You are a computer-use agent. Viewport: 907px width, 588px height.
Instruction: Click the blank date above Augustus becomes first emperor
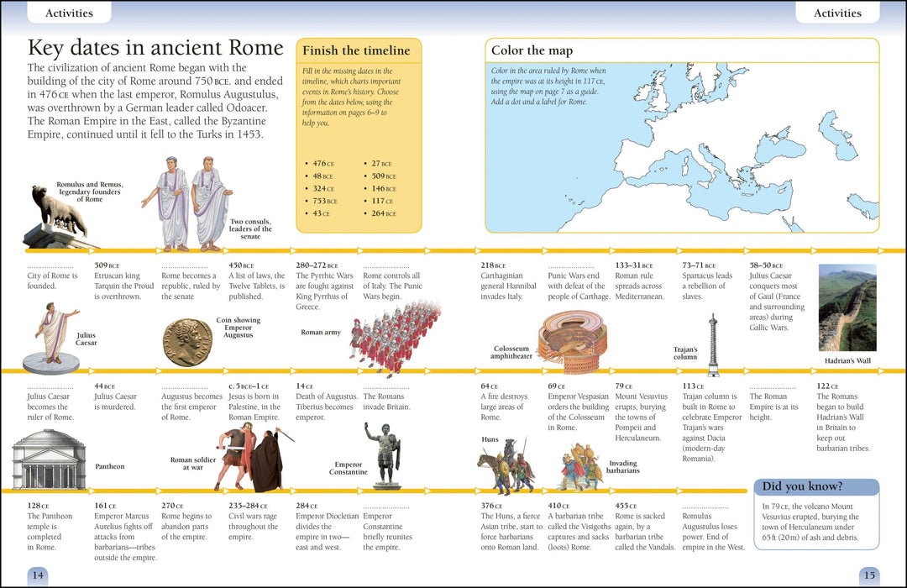pos(185,387)
